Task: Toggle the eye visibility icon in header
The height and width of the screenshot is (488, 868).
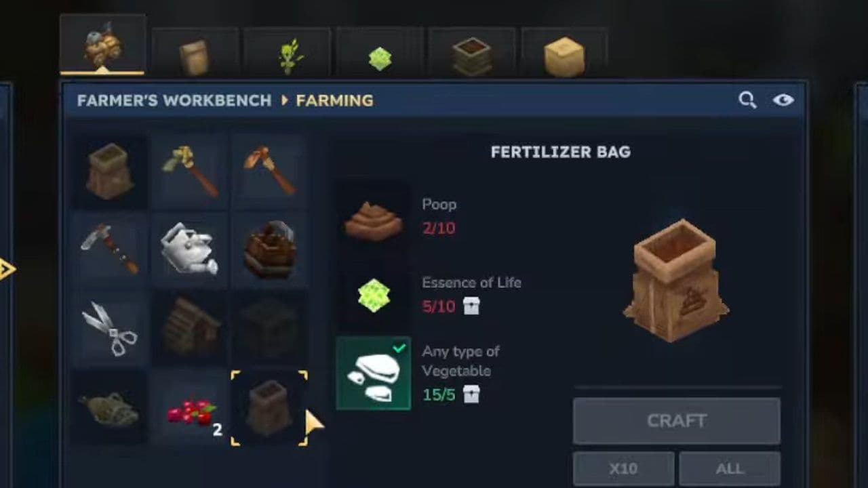Action: coord(783,100)
